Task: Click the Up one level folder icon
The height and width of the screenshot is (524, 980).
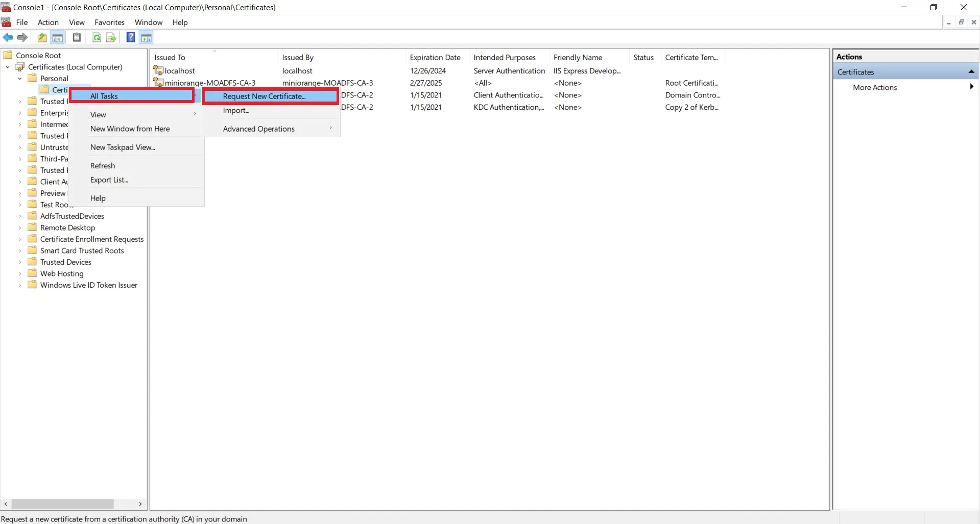Action: tap(42, 37)
